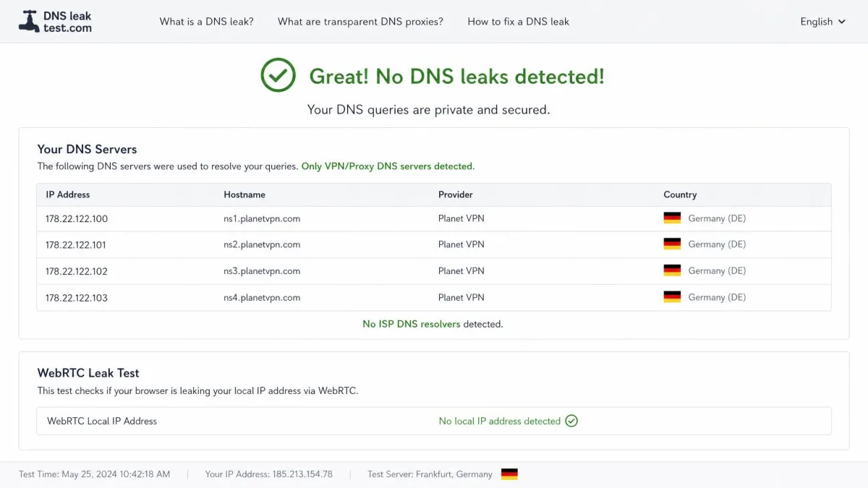Click "Your IP Address: 185.213.154.78" in footer
This screenshot has height=488, width=868.
(269, 474)
